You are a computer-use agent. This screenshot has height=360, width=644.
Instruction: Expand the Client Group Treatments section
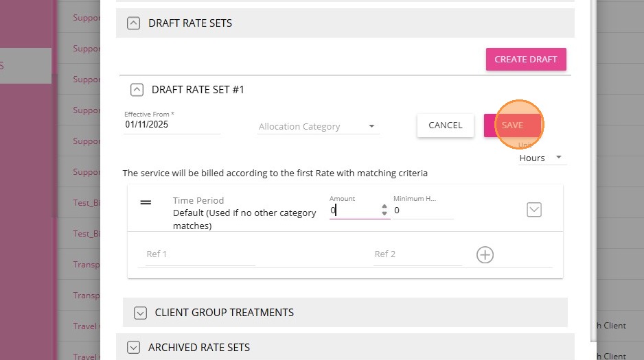[x=140, y=313]
